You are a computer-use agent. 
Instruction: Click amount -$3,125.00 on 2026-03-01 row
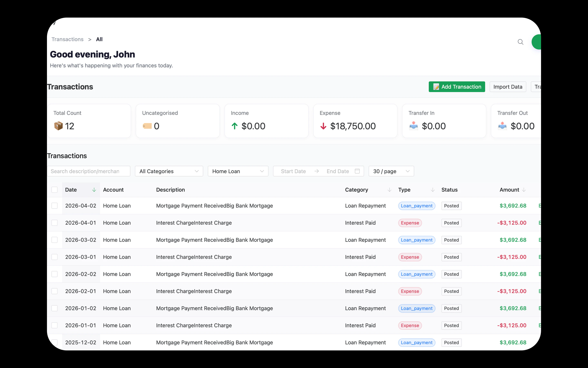click(511, 257)
